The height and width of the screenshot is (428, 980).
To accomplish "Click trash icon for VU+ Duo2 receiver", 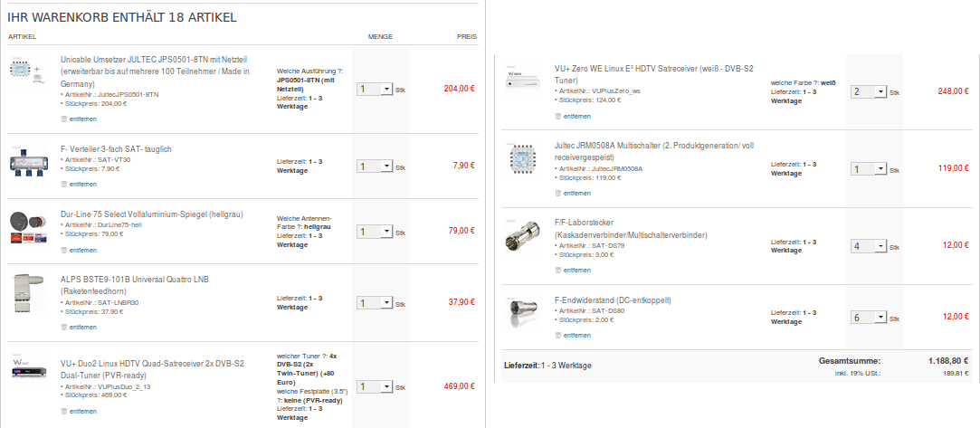I will [x=63, y=411].
